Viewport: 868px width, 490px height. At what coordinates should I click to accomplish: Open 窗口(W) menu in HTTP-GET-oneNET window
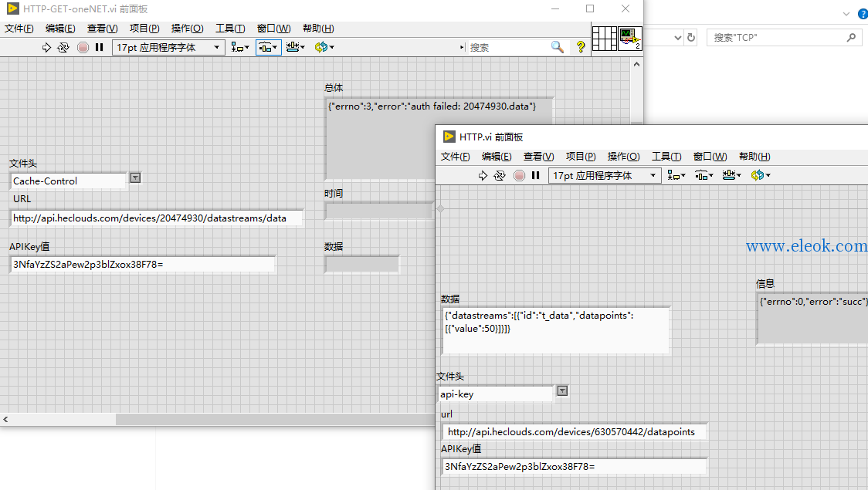273,29
